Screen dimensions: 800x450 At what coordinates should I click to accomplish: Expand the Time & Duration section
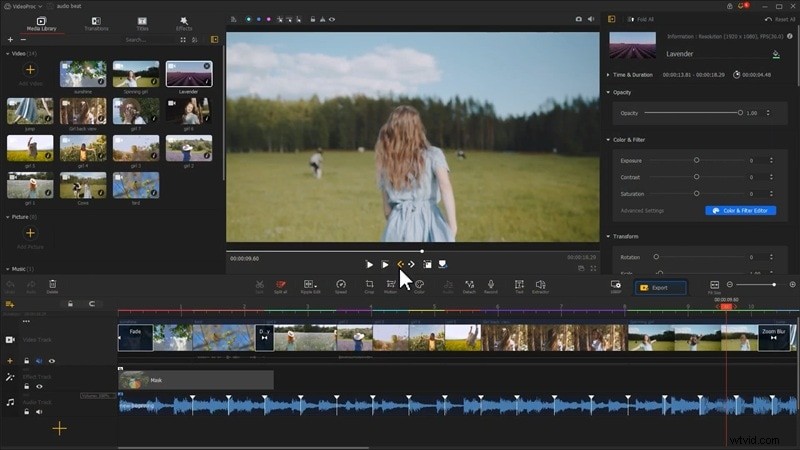[x=608, y=75]
